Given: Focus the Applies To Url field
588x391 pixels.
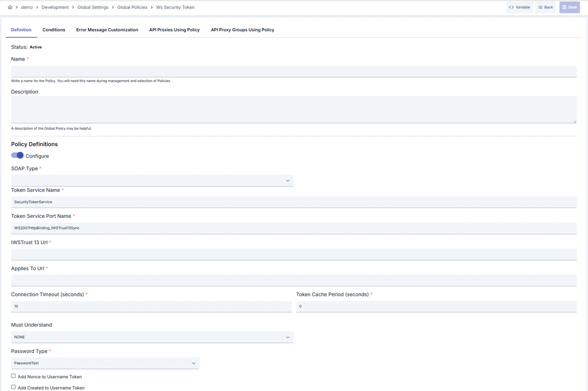Looking at the screenshot, I should click(x=294, y=280).
